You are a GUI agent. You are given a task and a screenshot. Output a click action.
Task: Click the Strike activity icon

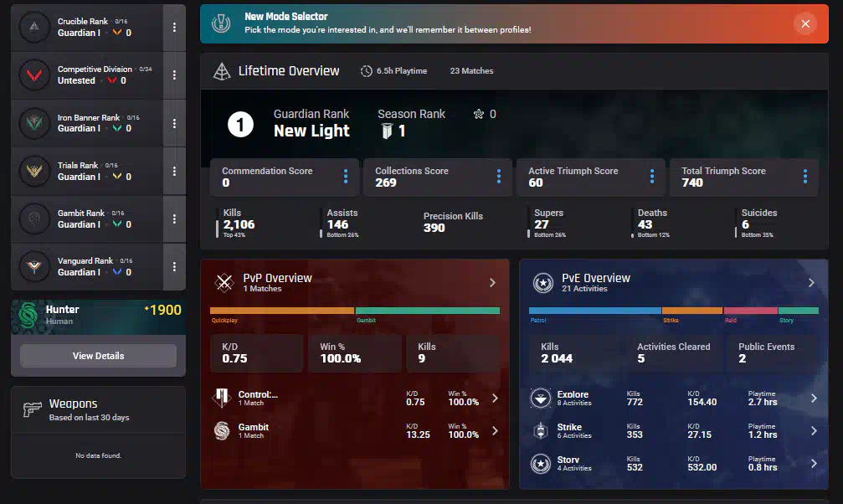[x=541, y=431]
